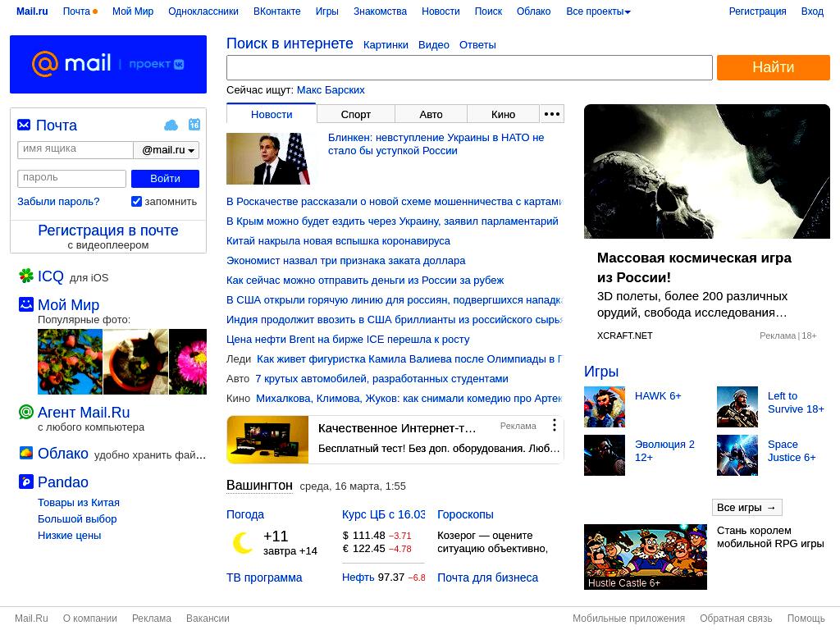This screenshot has width=840, height=630.
Task: Click the Картинки search link
Action: pos(386,45)
